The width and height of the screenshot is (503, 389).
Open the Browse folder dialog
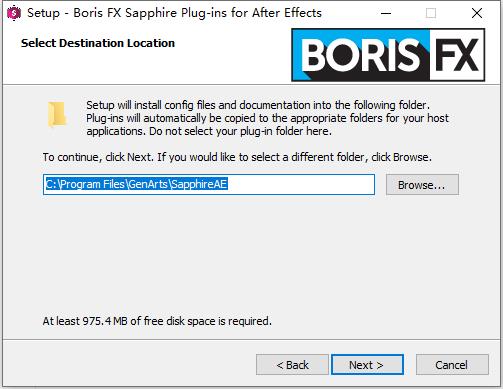[422, 185]
